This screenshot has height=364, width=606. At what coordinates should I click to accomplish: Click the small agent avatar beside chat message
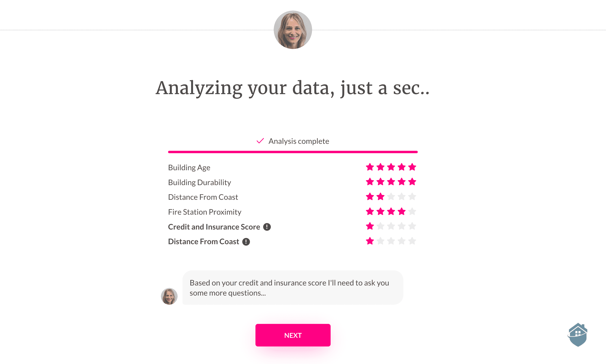pyautogui.click(x=169, y=296)
